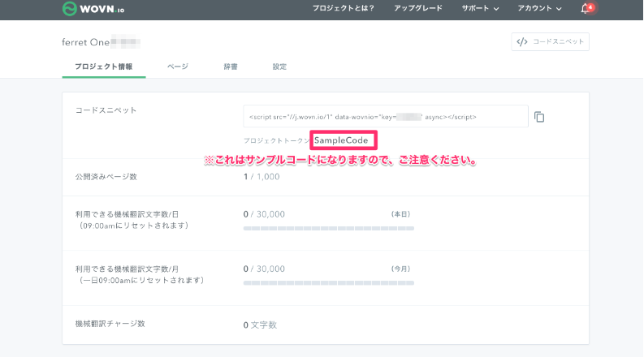
Task: Click the daily machine translation progress bar
Action: click(x=329, y=228)
